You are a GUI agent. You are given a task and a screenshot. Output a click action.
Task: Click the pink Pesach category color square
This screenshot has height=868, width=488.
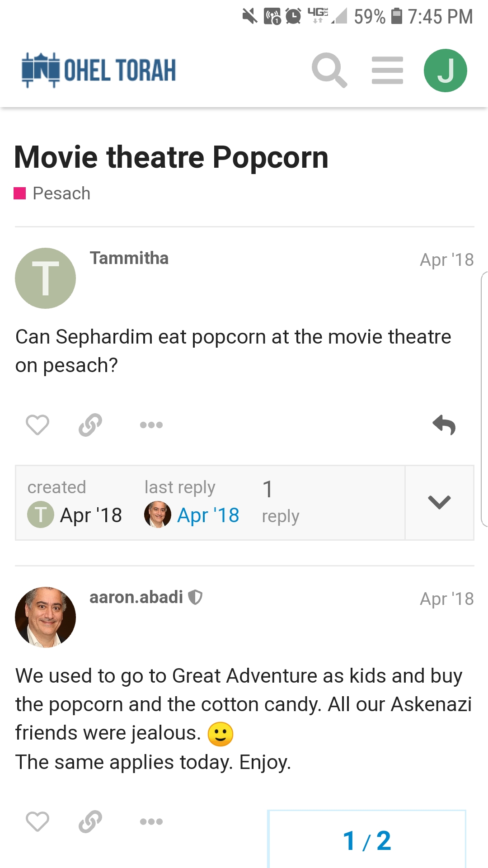pyautogui.click(x=20, y=193)
